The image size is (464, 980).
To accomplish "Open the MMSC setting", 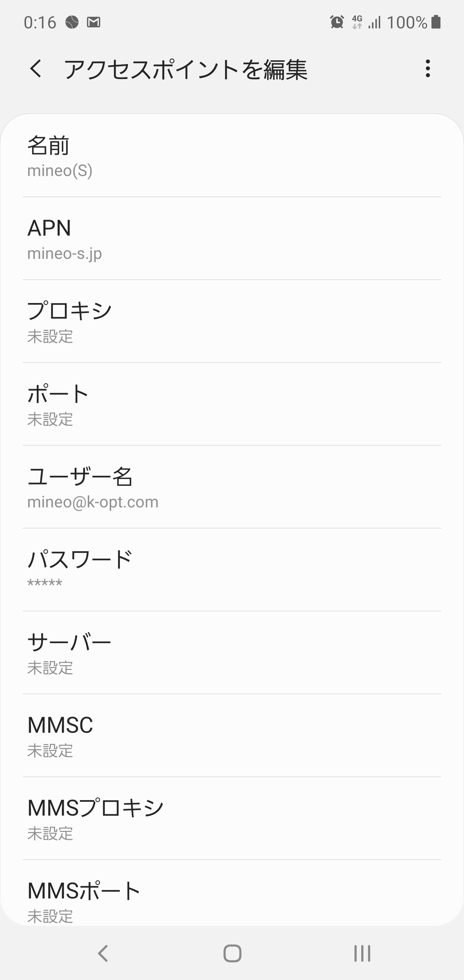I will tap(232, 736).
